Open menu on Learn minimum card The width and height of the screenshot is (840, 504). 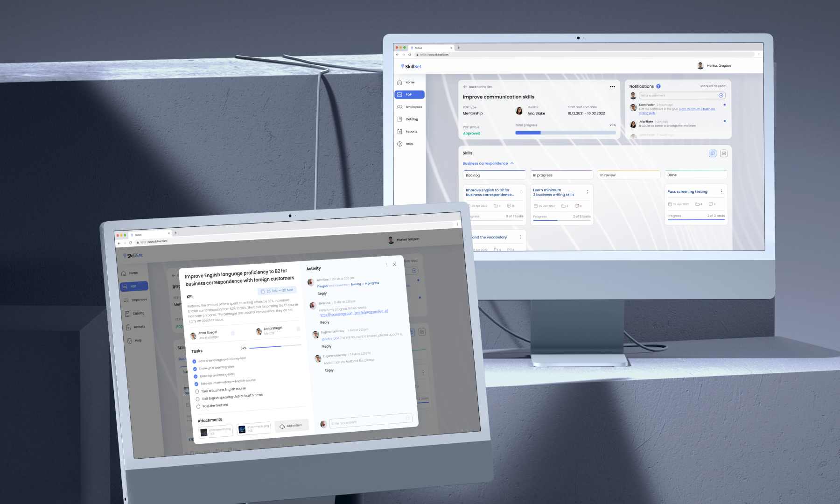587,192
